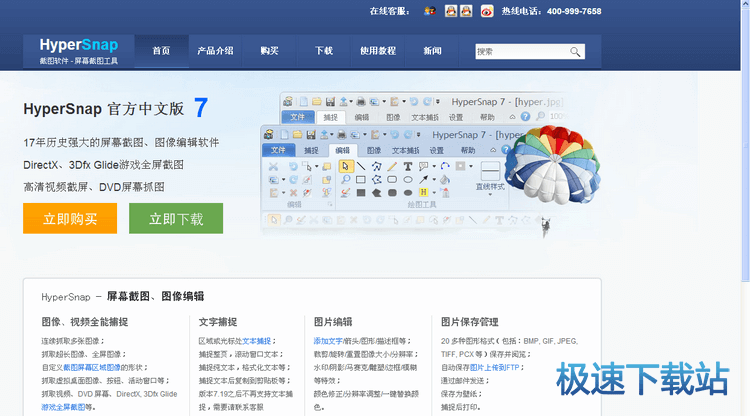Viewport: 750px width, 416px height.
Task: Follow the 图片上传到FTP link
Action: pos(494,368)
